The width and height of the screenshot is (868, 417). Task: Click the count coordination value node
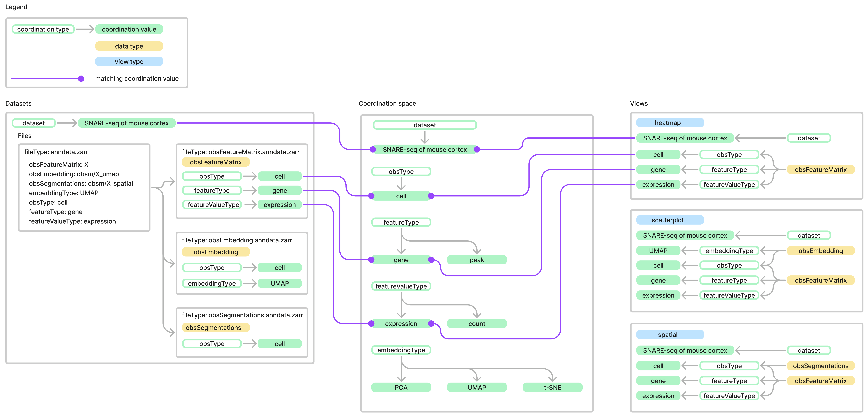[476, 324]
